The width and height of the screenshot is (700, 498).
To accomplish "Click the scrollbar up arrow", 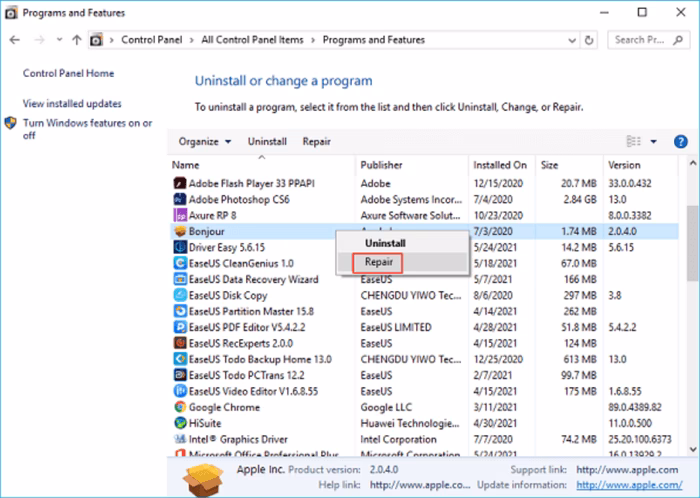I will coord(693,163).
